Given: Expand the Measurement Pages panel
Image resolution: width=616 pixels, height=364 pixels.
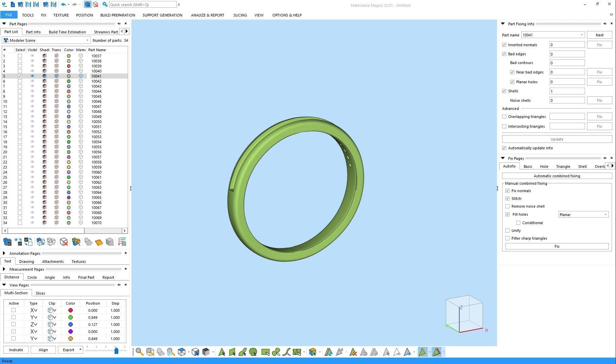Looking at the screenshot, I should [4, 269].
